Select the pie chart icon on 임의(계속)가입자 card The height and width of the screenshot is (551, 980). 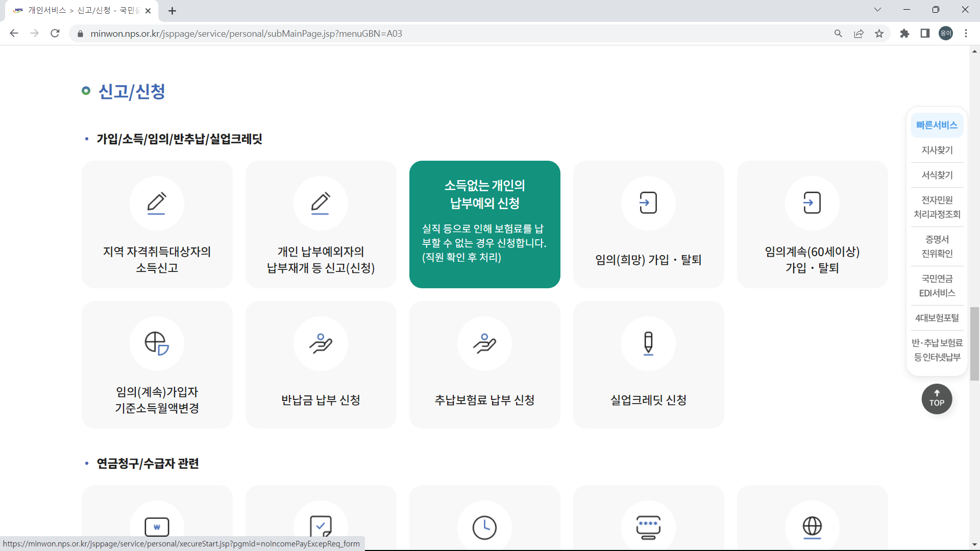click(157, 343)
